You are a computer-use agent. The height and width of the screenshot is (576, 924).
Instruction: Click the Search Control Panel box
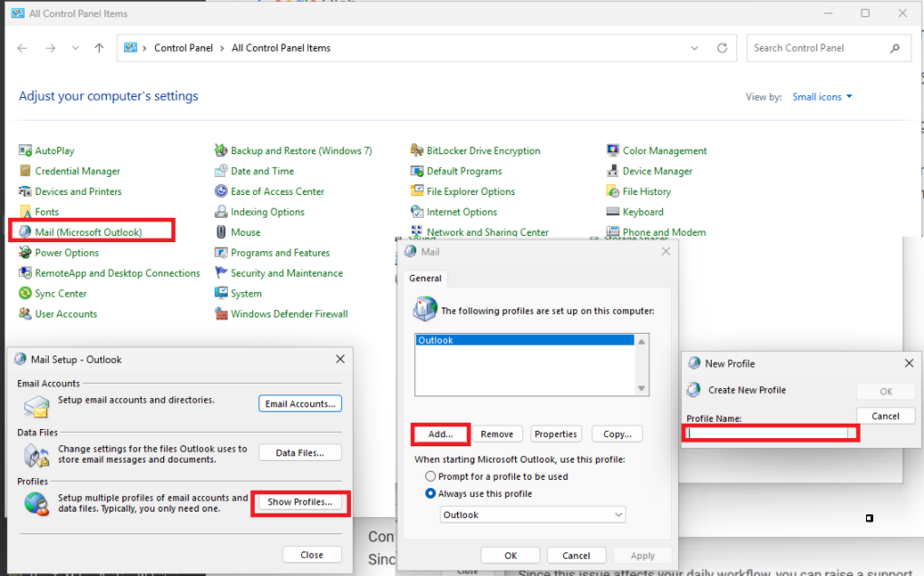[829, 48]
